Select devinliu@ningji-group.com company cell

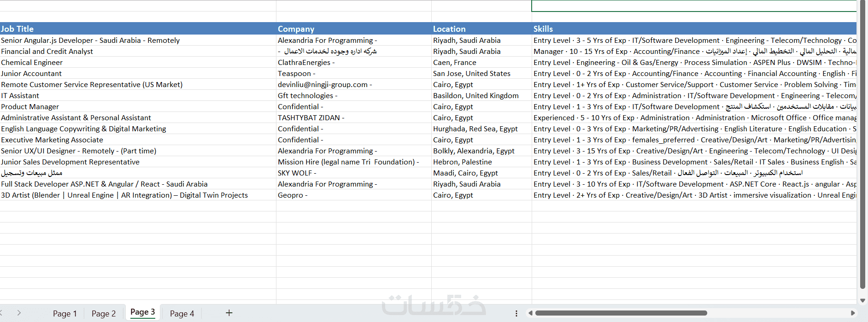click(353, 84)
